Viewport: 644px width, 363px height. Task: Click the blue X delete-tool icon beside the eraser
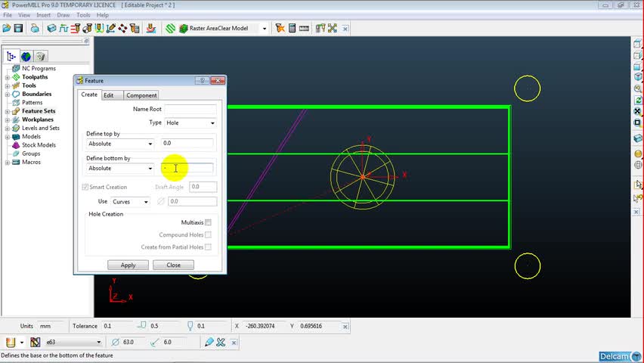(221, 342)
